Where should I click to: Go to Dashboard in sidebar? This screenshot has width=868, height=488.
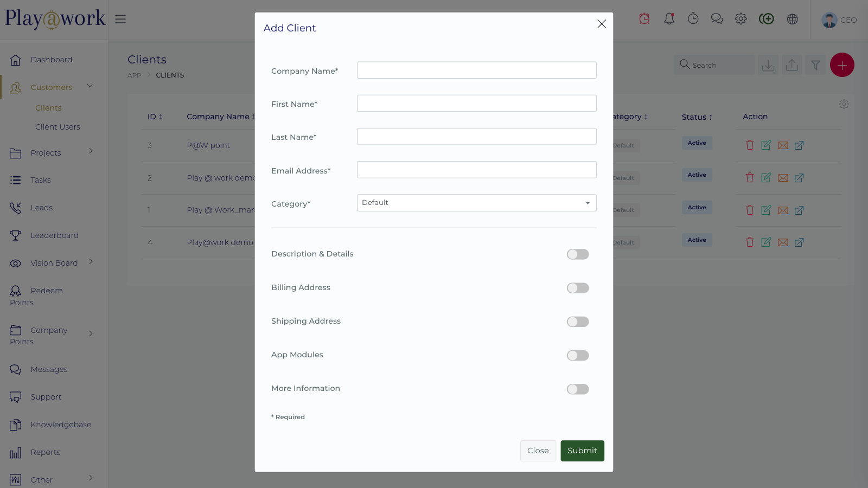pos(51,60)
